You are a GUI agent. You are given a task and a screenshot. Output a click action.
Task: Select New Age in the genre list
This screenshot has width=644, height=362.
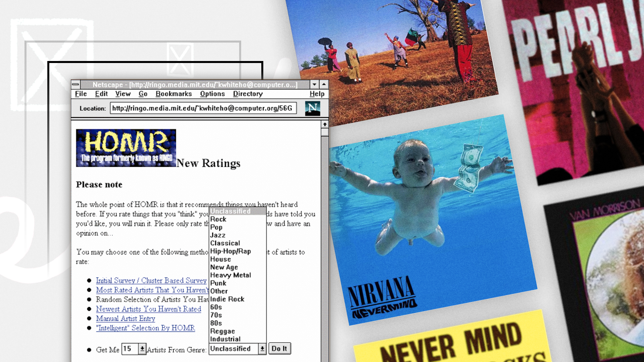coord(237,267)
